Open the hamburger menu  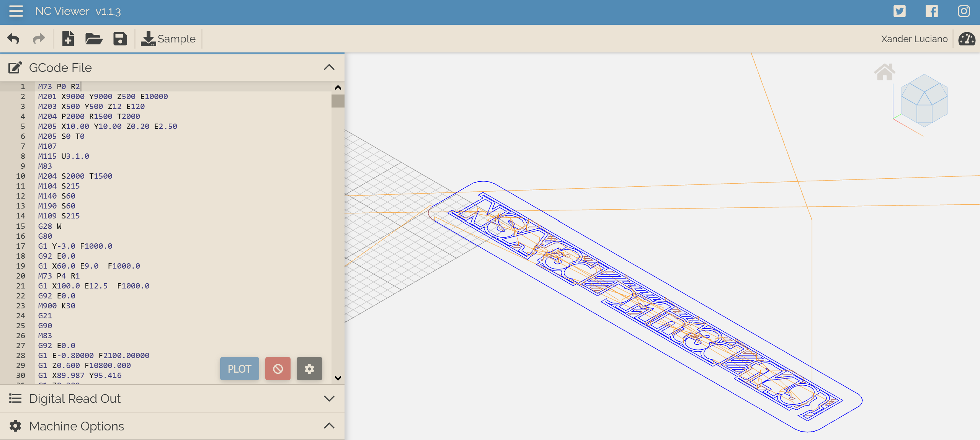(x=16, y=11)
